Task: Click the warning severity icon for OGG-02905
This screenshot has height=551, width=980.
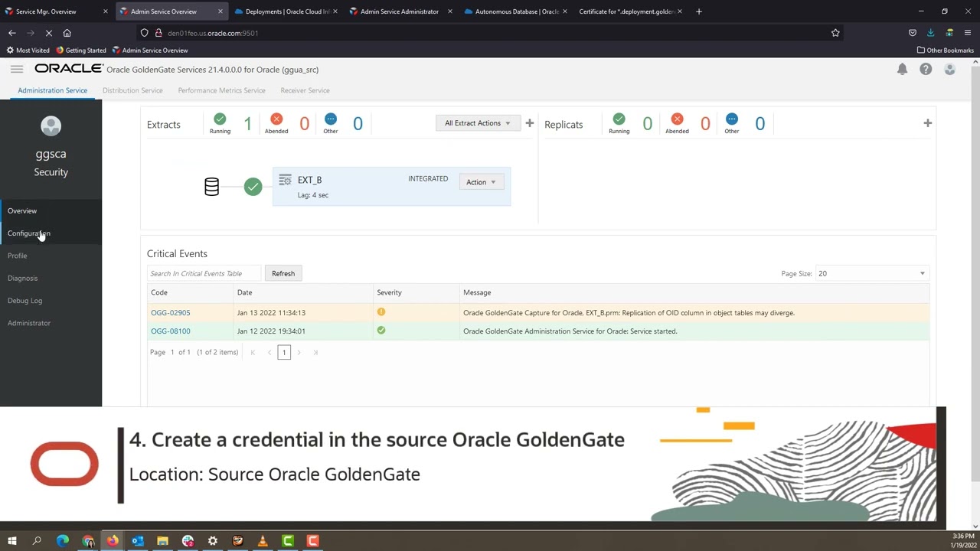Action: pos(381,312)
